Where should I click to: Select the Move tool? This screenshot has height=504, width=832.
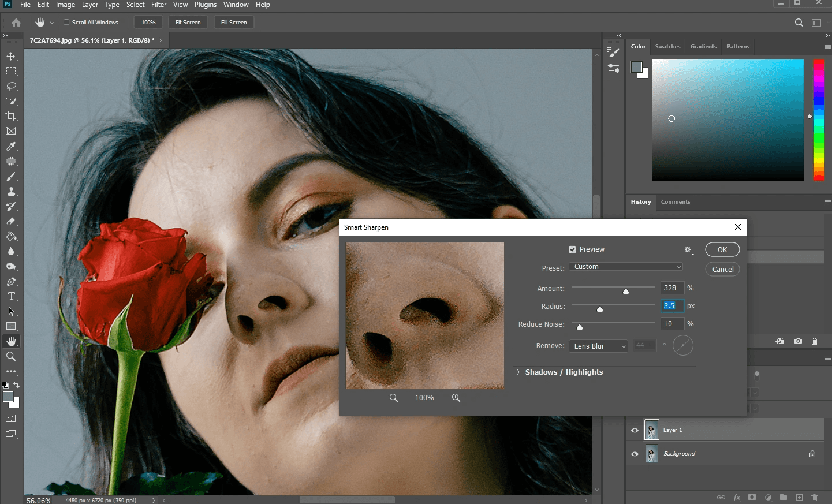click(x=11, y=57)
